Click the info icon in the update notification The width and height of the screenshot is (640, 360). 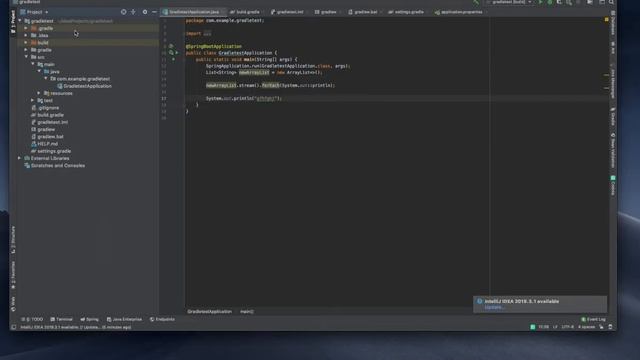(x=480, y=301)
